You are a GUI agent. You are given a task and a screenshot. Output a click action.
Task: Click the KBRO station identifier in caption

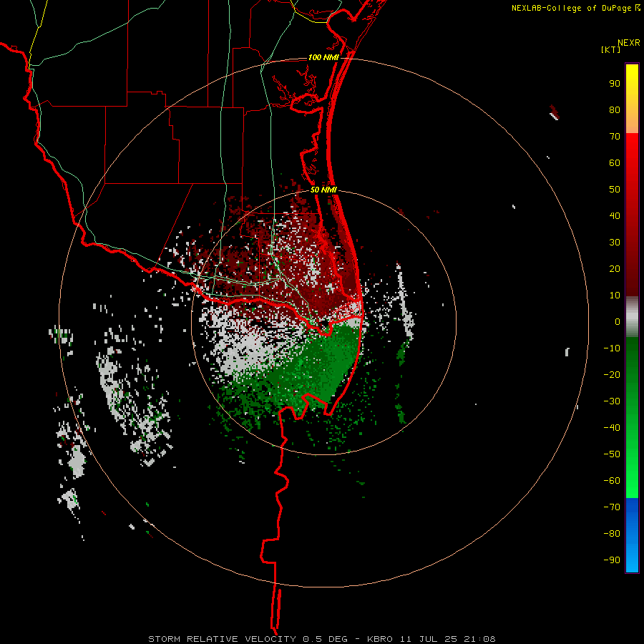tap(380, 639)
